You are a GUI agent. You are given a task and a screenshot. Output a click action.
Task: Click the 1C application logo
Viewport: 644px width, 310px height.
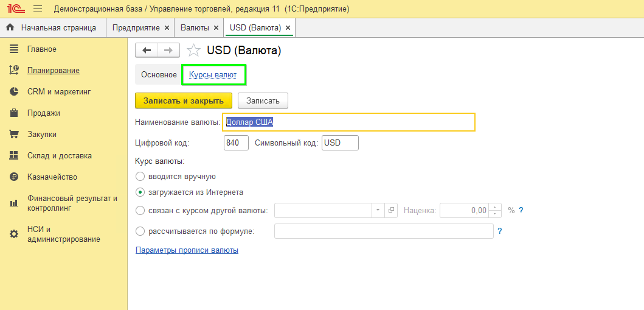(x=15, y=9)
